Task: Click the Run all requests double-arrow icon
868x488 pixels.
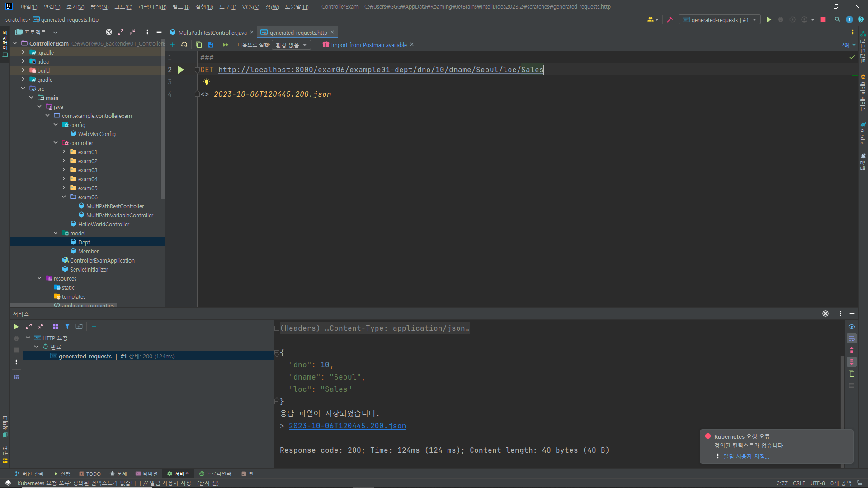Action: [225, 45]
